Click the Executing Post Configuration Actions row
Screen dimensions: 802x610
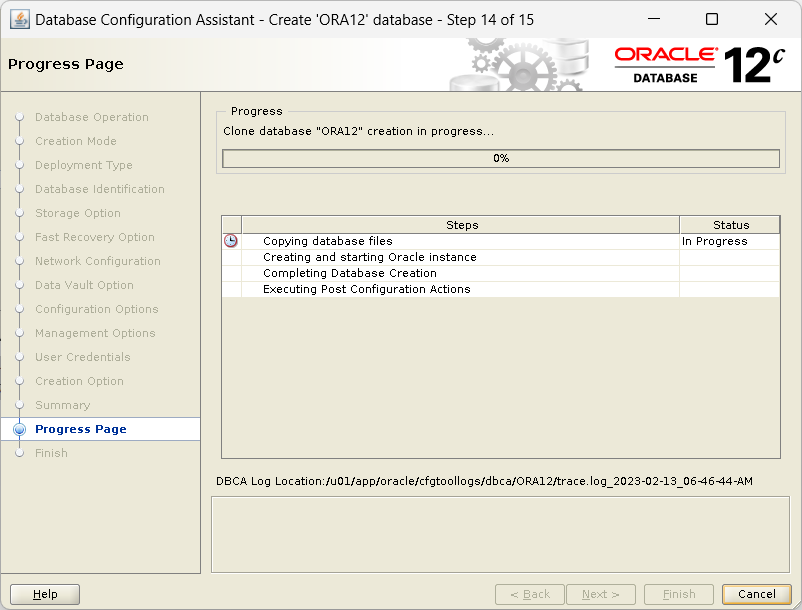pyautogui.click(x=501, y=289)
